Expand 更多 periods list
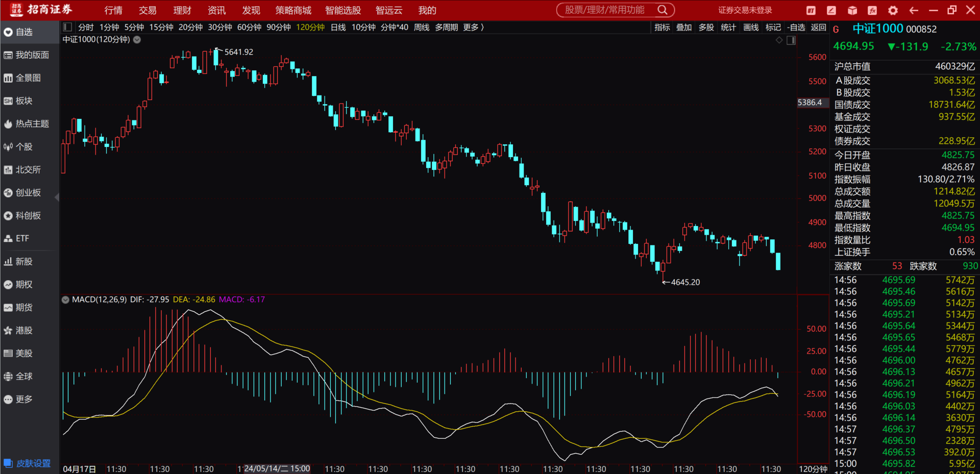This screenshot has height=474, width=980. pyautogui.click(x=473, y=27)
